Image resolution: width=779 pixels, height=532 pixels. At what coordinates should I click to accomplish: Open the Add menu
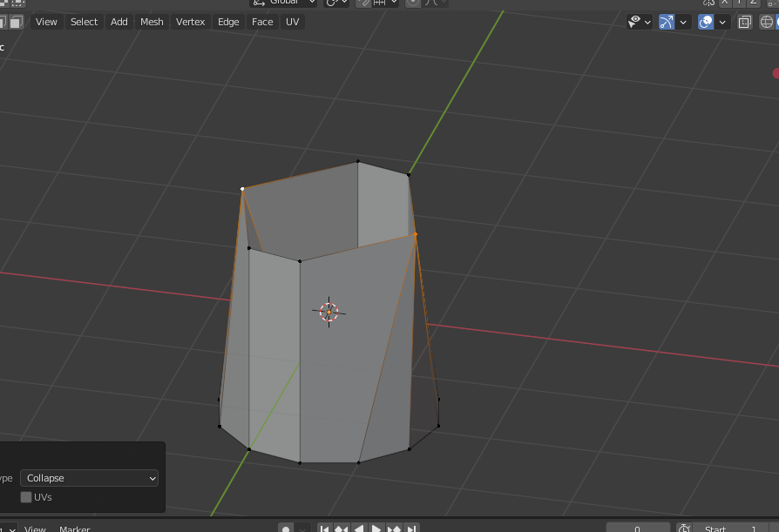[x=119, y=22]
